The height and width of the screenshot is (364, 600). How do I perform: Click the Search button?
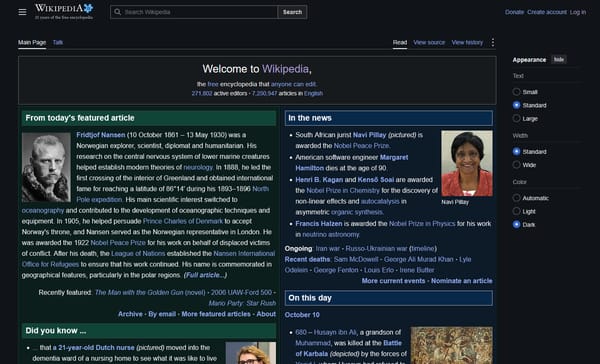pos(292,12)
